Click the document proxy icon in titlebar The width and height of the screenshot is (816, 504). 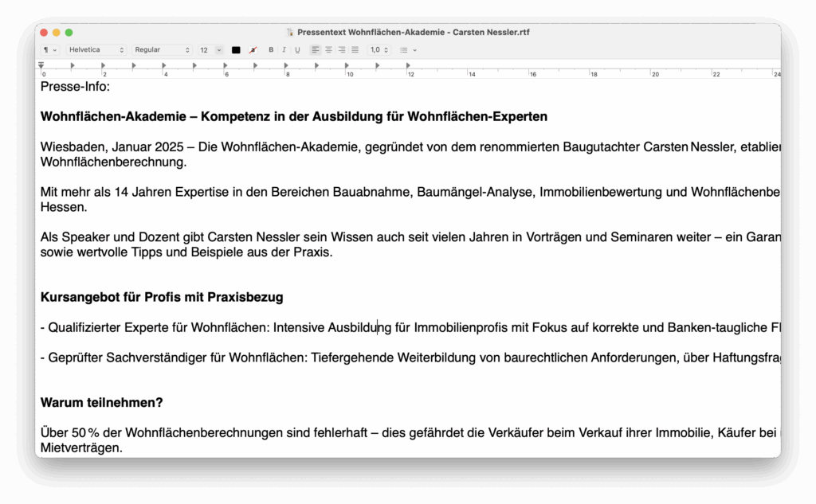(288, 33)
